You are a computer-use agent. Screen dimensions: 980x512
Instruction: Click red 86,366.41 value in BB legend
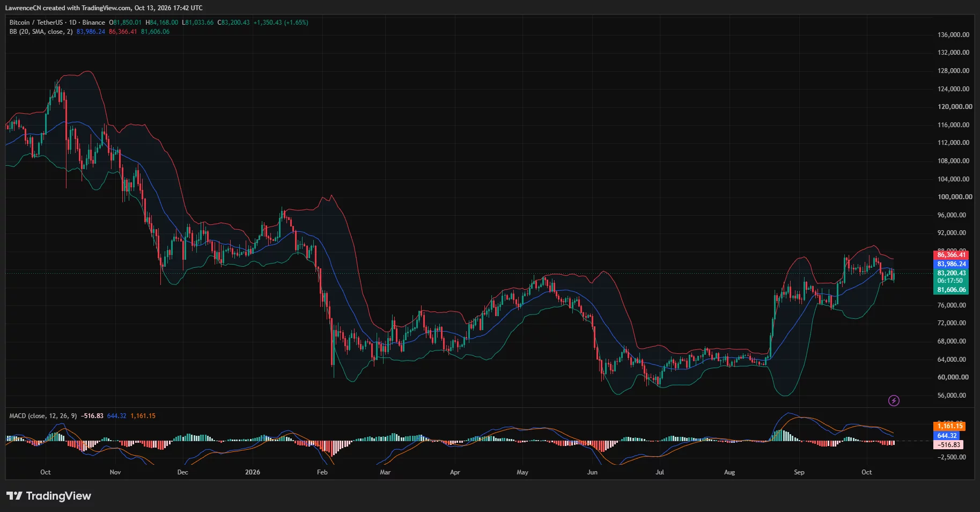(123, 32)
